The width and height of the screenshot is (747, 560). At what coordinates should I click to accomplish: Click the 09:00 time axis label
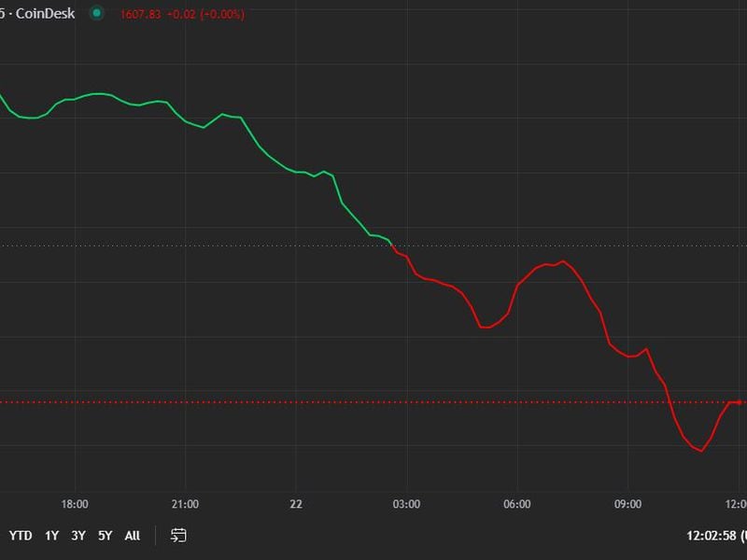(629, 502)
